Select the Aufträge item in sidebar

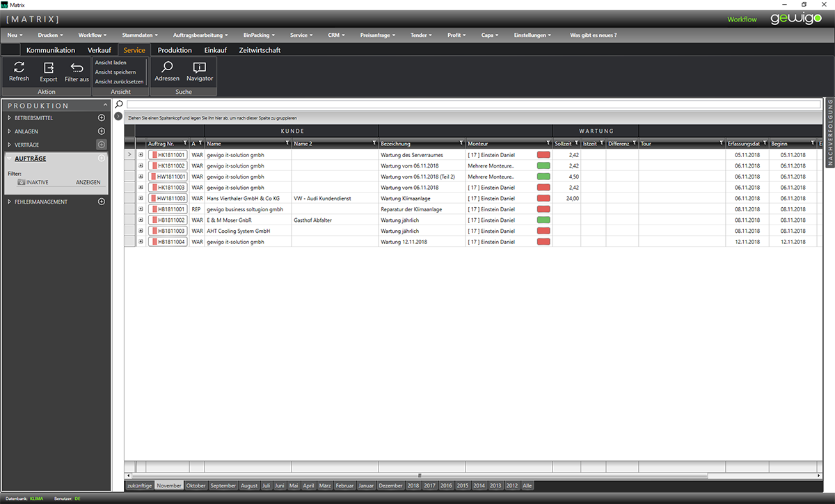point(31,158)
